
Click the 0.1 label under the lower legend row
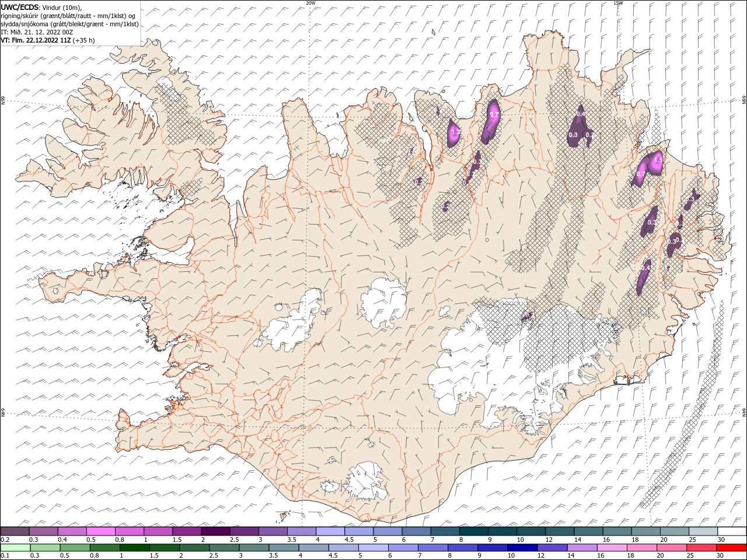click(x=5, y=556)
